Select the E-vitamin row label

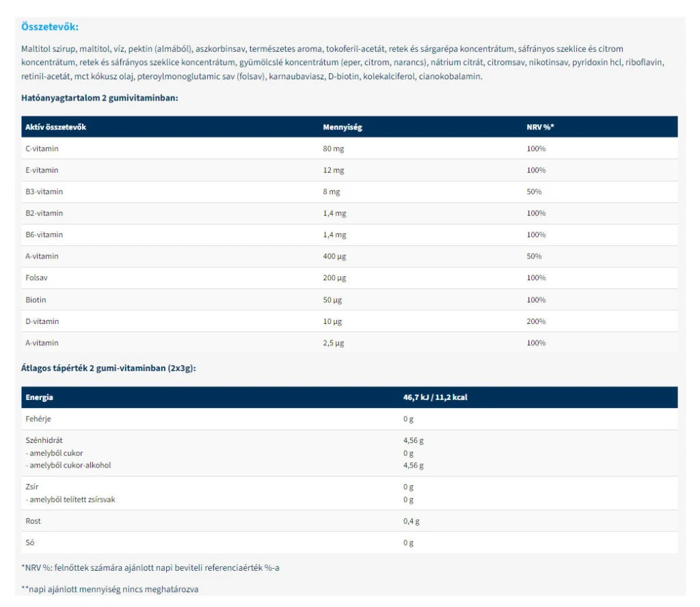42,170
